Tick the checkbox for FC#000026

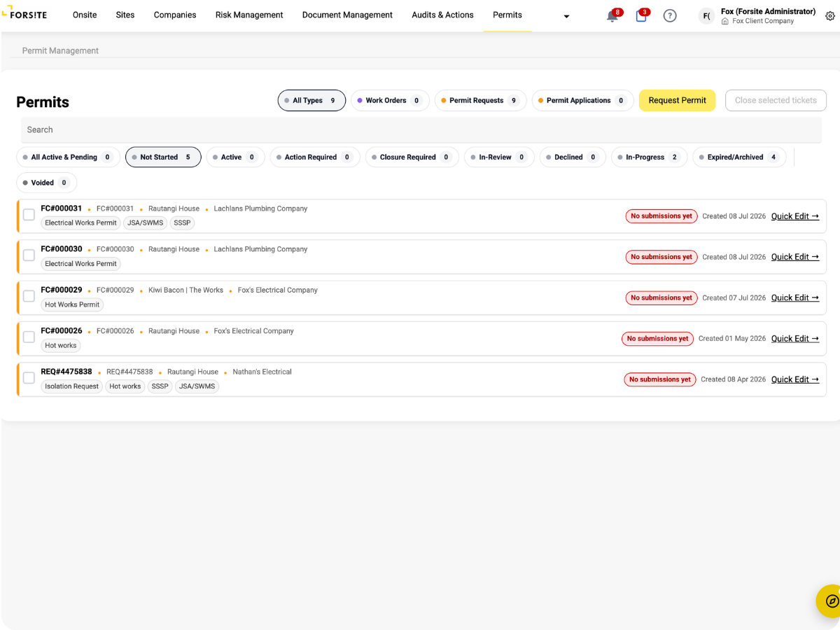click(x=29, y=337)
